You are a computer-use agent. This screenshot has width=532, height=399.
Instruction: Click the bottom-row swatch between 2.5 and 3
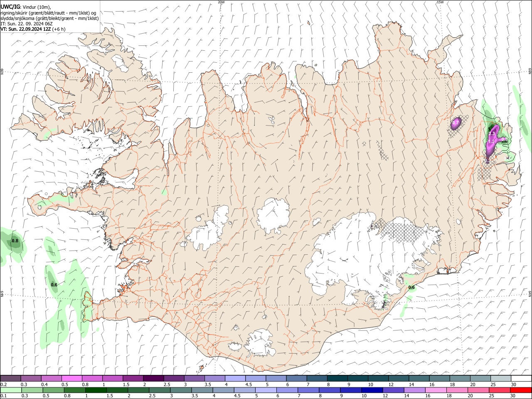pyautogui.click(x=160, y=390)
